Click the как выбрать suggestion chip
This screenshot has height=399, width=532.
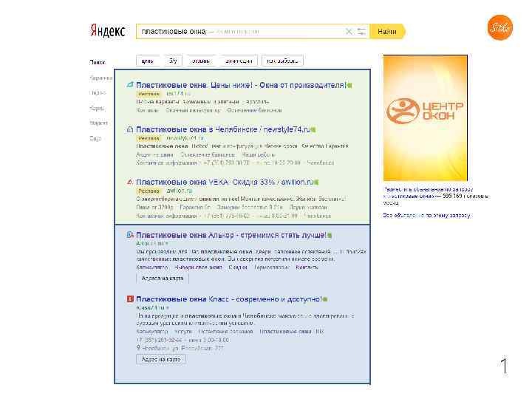click(x=282, y=61)
